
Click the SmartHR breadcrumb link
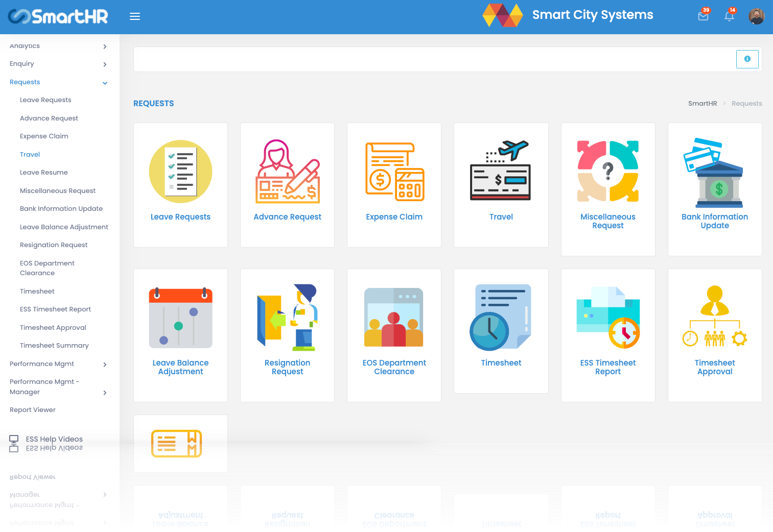click(702, 103)
